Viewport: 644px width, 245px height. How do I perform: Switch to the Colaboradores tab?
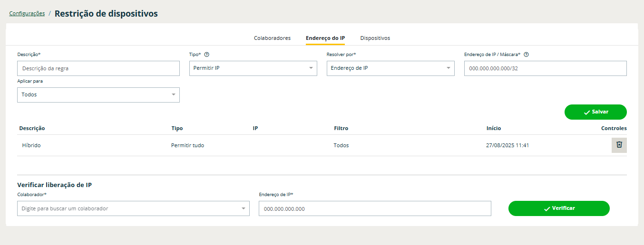coord(272,38)
